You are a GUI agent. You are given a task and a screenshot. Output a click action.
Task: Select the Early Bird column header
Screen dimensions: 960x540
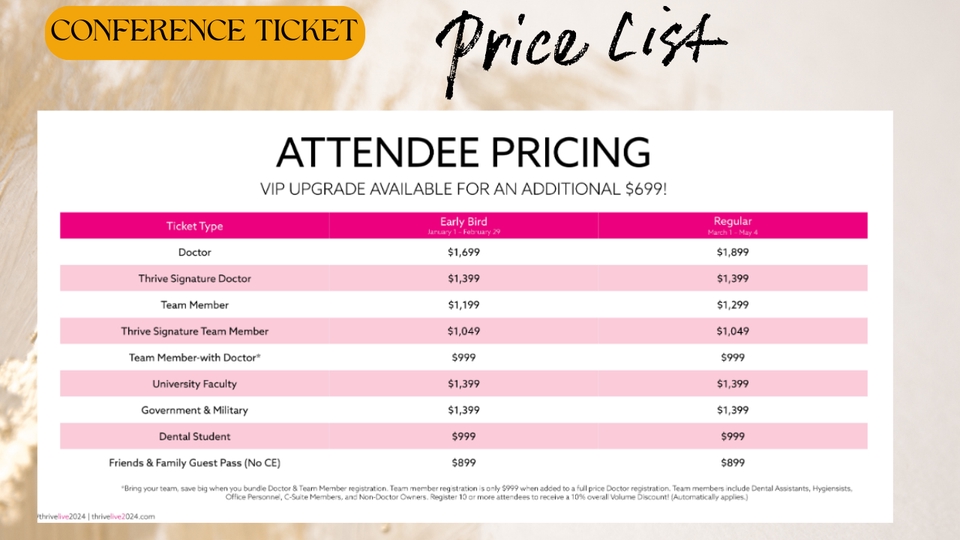click(463, 224)
